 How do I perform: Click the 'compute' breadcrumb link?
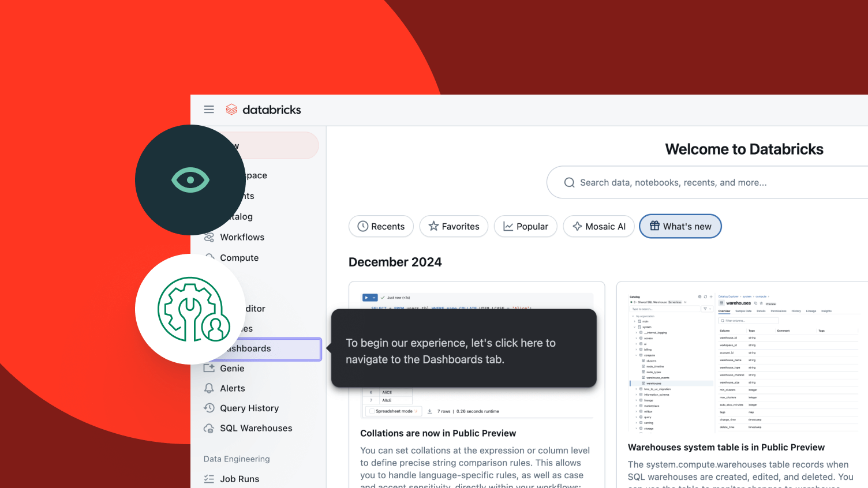[761, 296]
